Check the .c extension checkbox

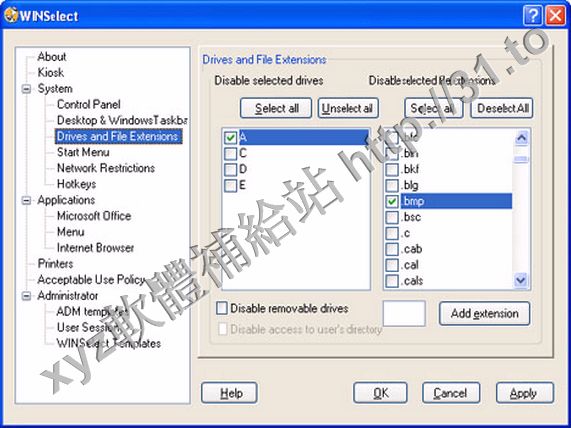(x=392, y=233)
